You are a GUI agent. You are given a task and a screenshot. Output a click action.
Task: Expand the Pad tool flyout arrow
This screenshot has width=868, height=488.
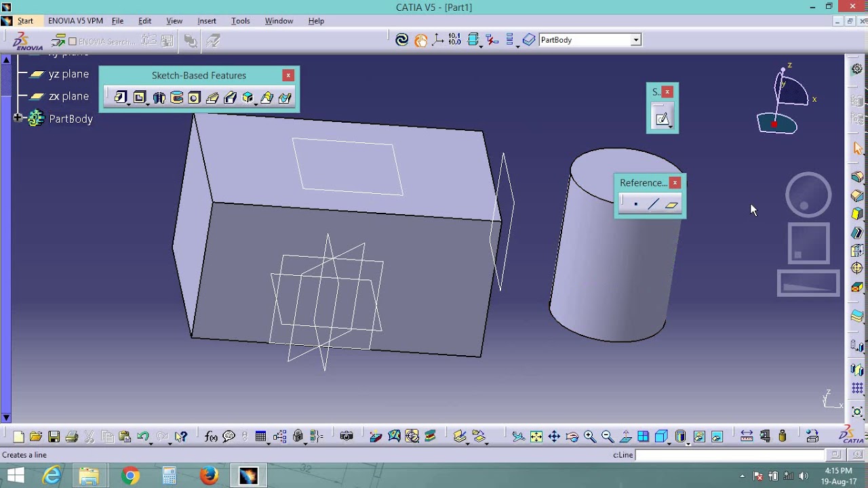(x=128, y=104)
